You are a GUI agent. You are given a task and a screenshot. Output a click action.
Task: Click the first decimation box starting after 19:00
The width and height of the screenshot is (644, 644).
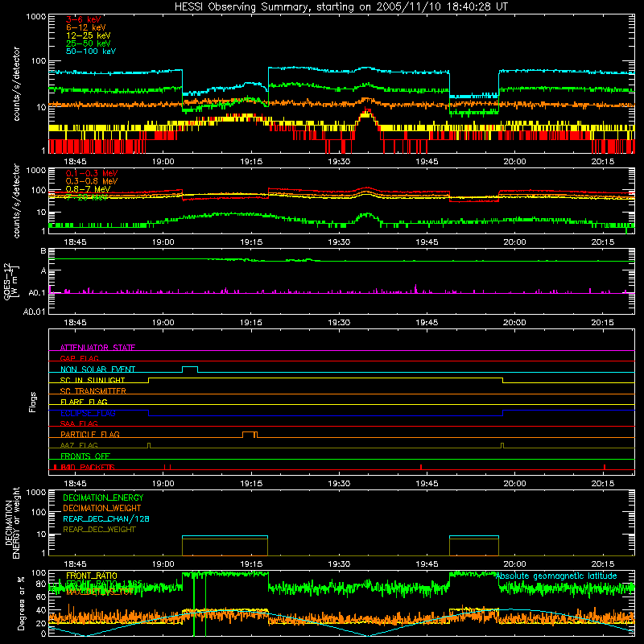[225, 546]
